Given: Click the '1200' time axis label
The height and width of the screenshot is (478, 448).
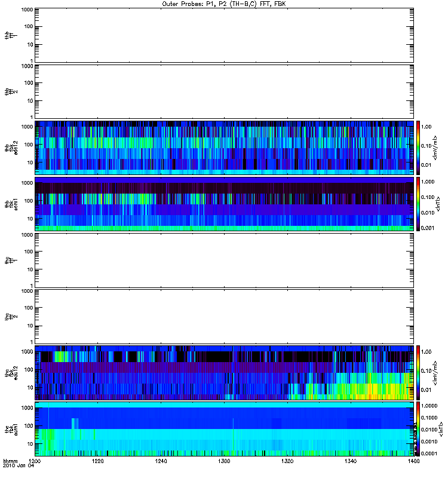Looking at the screenshot, I should click(x=35, y=461).
